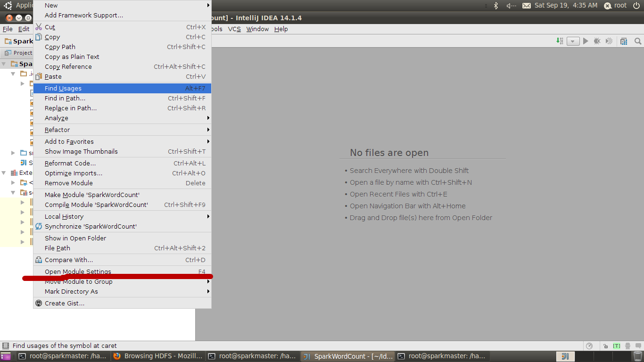Viewport: 644px width, 362px height.
Task: Select Optimize Imports...
Action: coord(122,173)
